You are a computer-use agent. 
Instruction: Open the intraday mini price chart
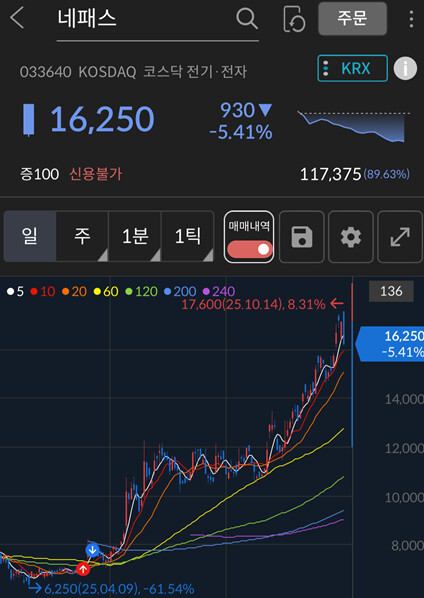tap(353, 126)
